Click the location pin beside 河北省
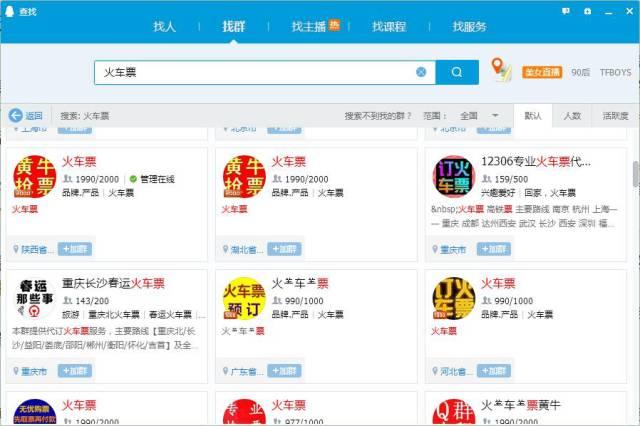Viewport: 640px width, 426px height. coord(435,371)
